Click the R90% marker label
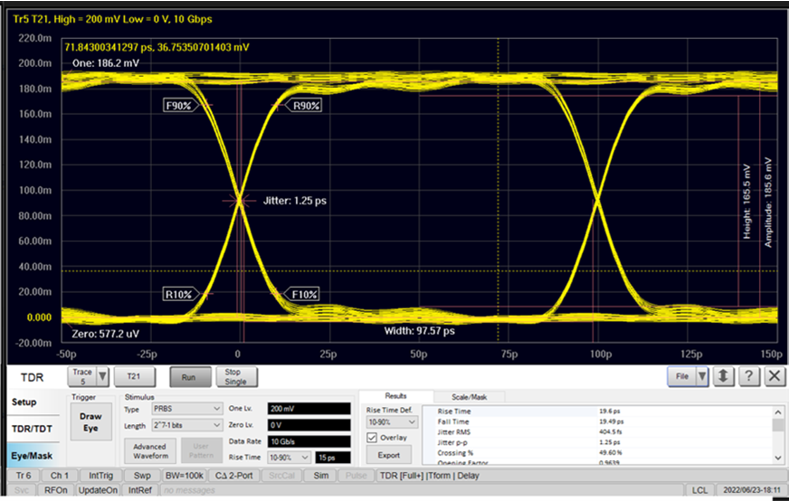This screenshot has height=501, width=789. (306, 106)
